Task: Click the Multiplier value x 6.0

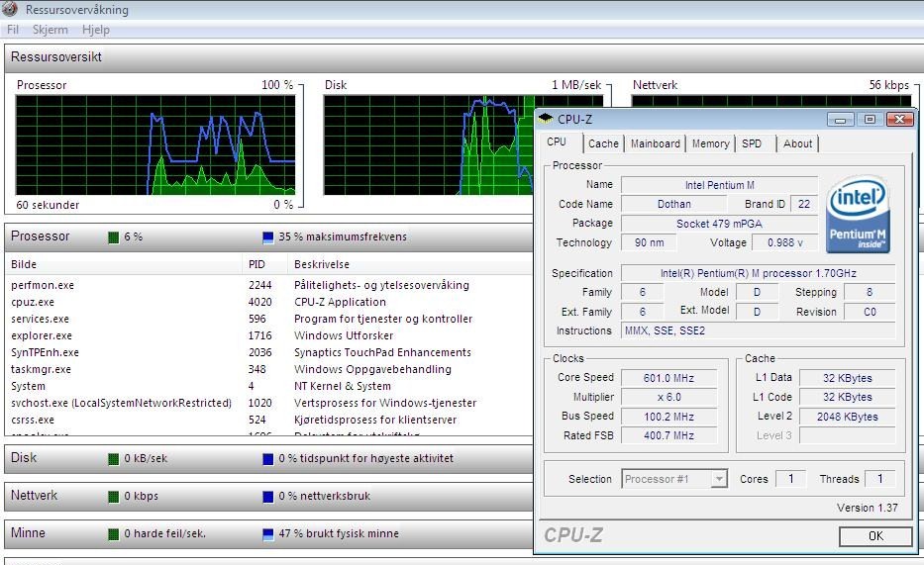Action: [668, 397]
